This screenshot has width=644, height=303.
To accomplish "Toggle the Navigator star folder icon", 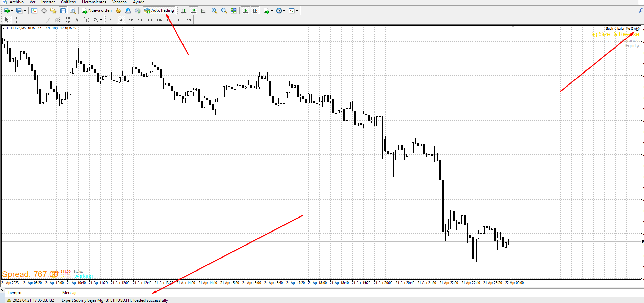I will click(53, 11).
